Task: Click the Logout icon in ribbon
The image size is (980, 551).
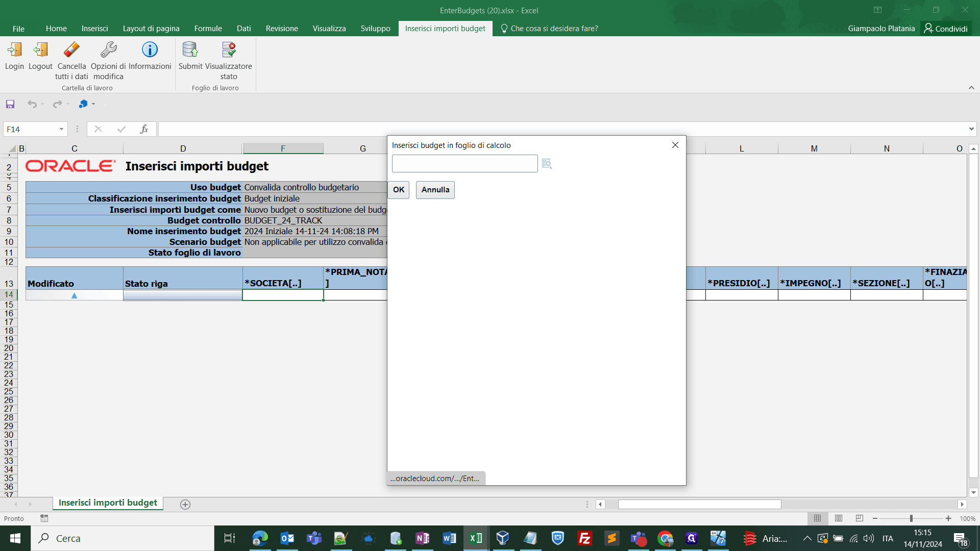Action: (40, 49)
